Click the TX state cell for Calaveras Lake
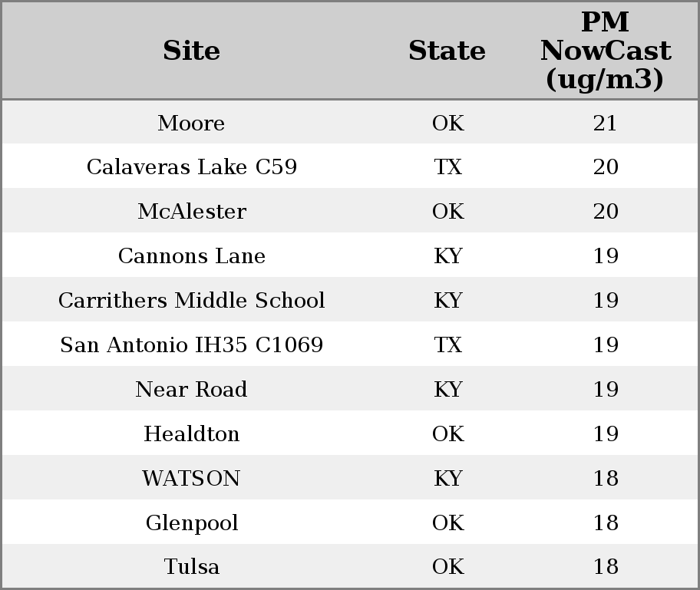700x590 pixels. 447,167
